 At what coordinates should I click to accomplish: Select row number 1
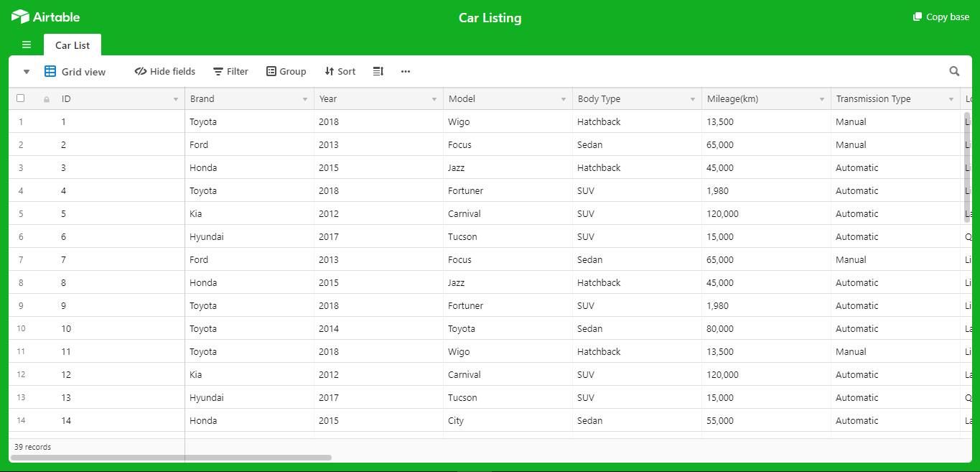coord(21,122)
